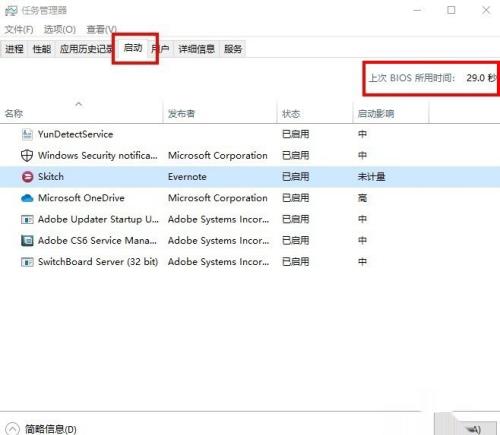Screen dimensions: 500x435
Task: Switch to the 应用历史记录 tab
Action: [x=86, y=49]
